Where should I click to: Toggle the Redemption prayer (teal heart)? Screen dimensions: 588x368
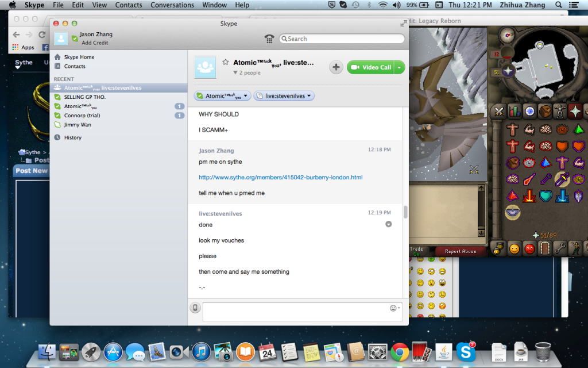pos(546,195)
